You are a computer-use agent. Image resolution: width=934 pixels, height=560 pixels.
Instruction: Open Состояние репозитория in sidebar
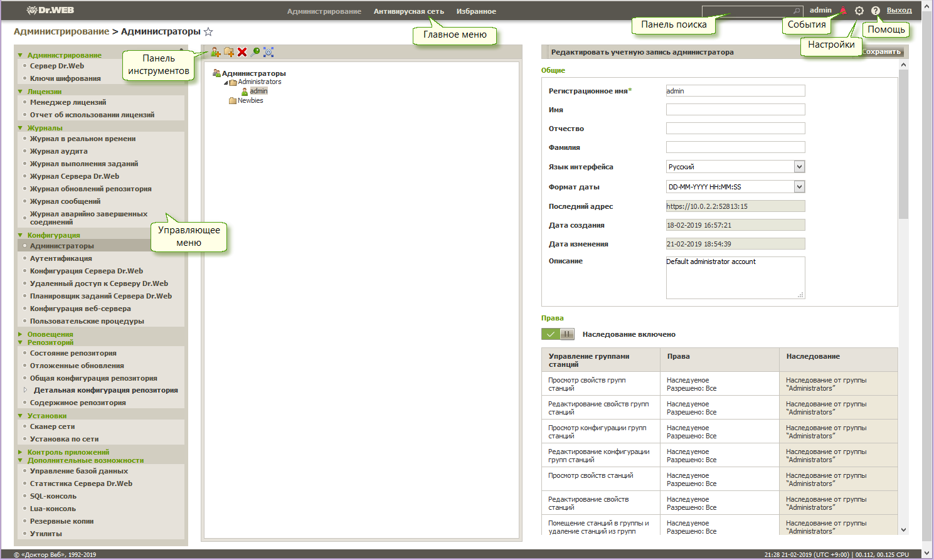click(x=73, y=353)
